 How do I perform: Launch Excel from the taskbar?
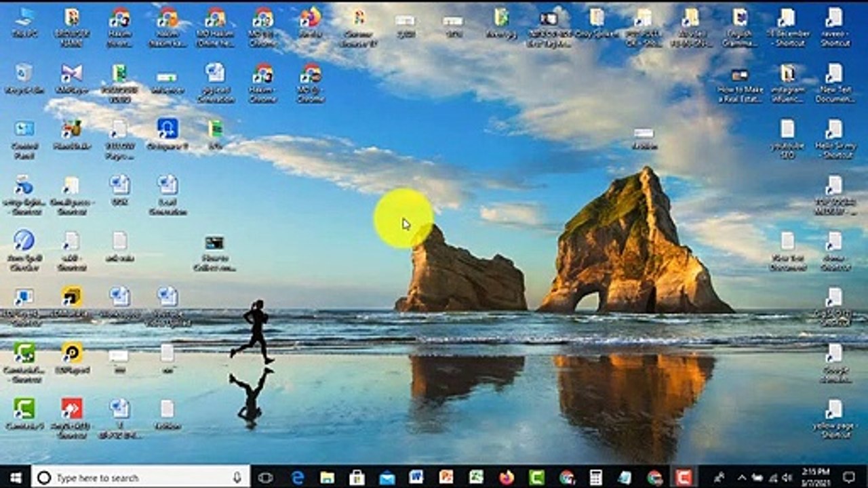(476, 477)
